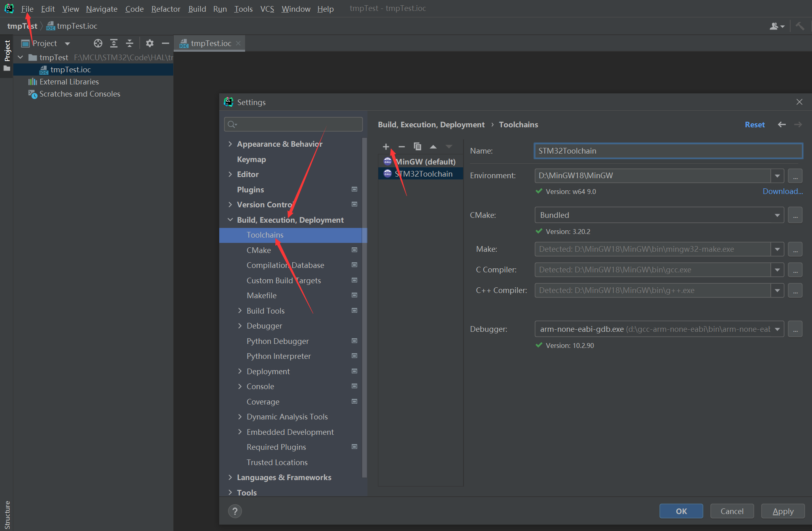Click the remove toolchain minus icon

tap(401, 147)
